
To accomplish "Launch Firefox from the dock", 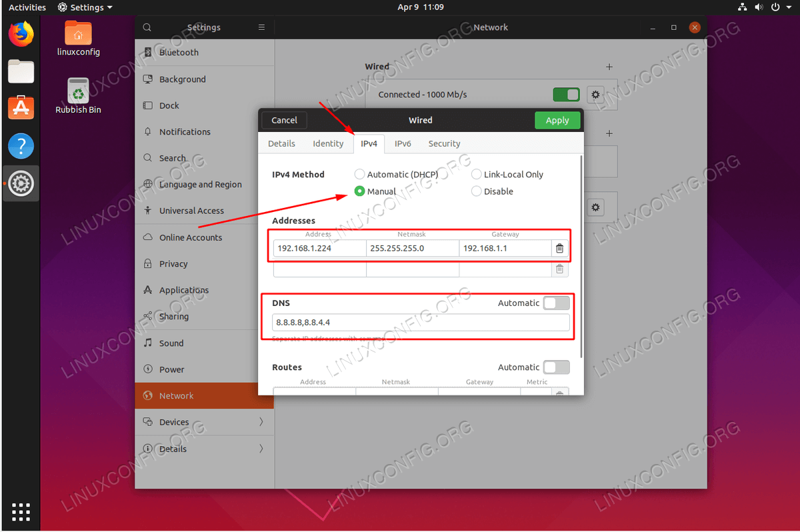I will 21,32.
